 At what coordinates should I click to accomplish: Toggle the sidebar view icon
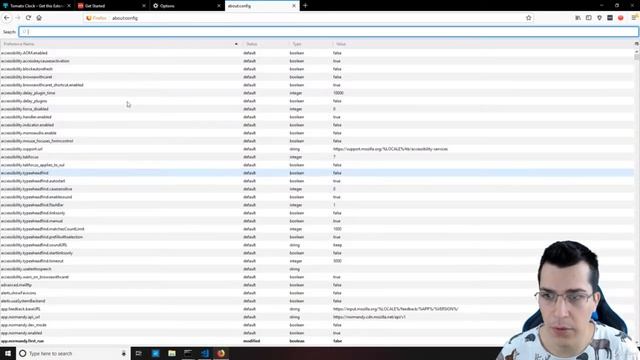pos(589,18)
